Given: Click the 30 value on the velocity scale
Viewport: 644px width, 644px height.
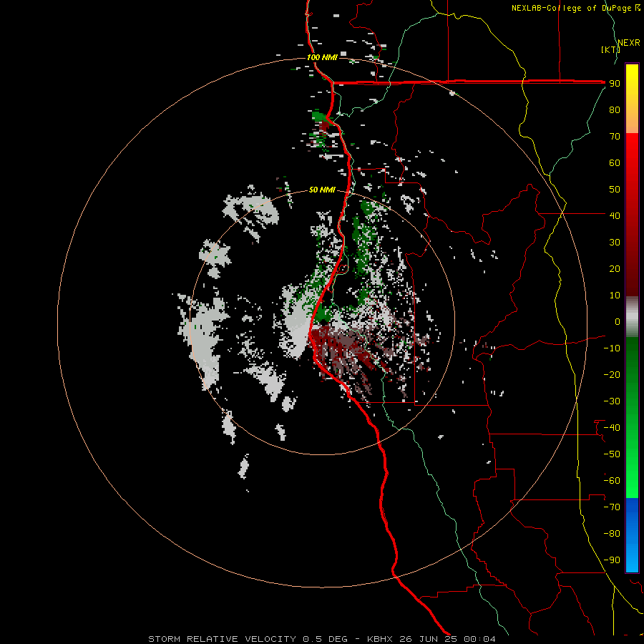Looking at the screenshot, I should click(615, 243).
